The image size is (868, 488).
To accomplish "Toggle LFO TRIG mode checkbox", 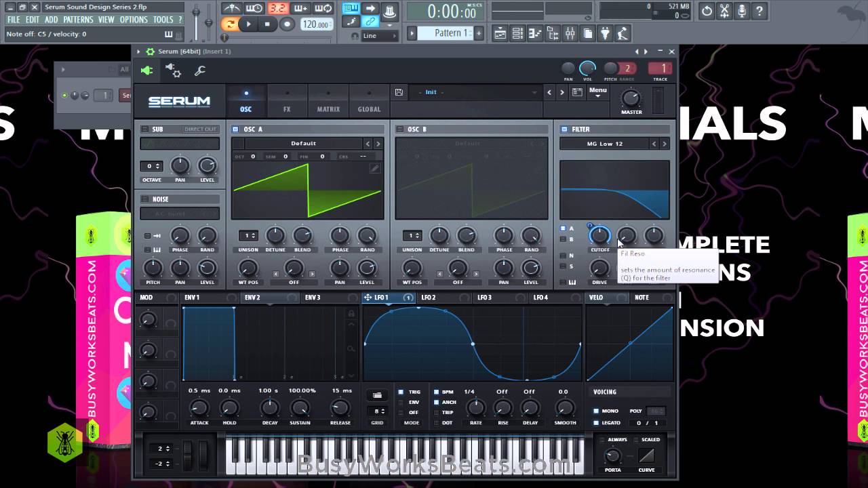I will 401,392.
